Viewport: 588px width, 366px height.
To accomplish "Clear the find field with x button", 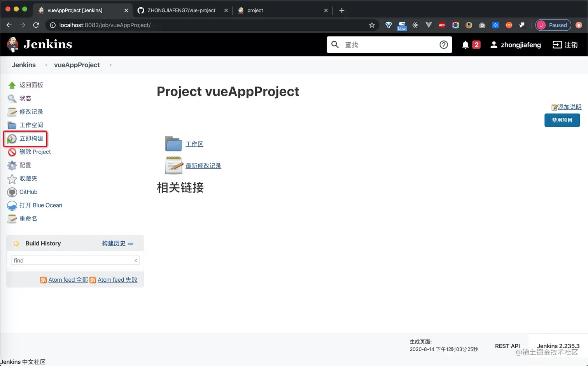I will (x=135, y=261).
